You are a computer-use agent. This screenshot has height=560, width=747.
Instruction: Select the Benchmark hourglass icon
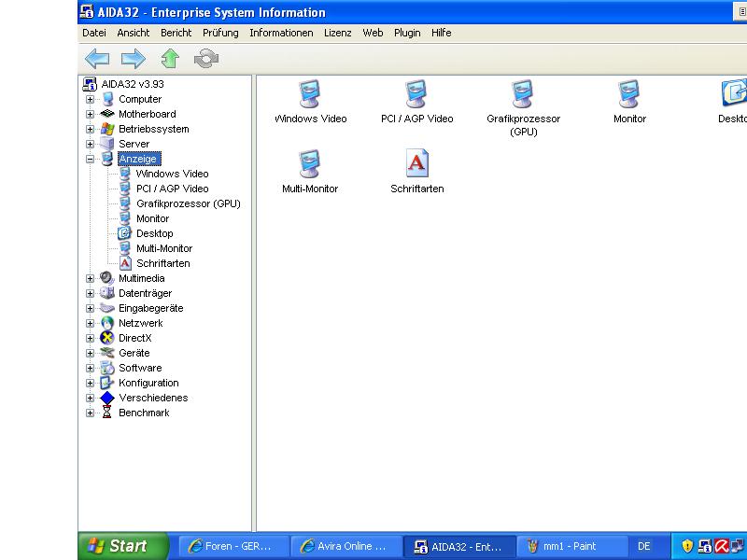[x=107, y=413]
